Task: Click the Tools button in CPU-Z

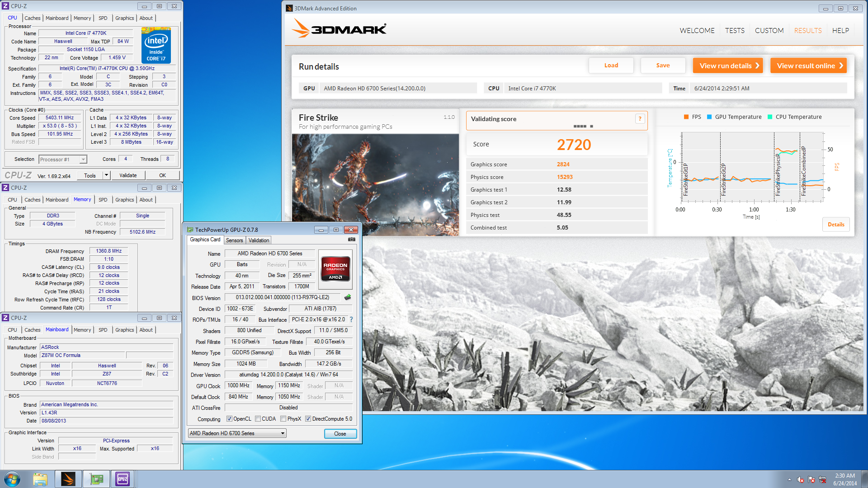Action: point(90,175)
